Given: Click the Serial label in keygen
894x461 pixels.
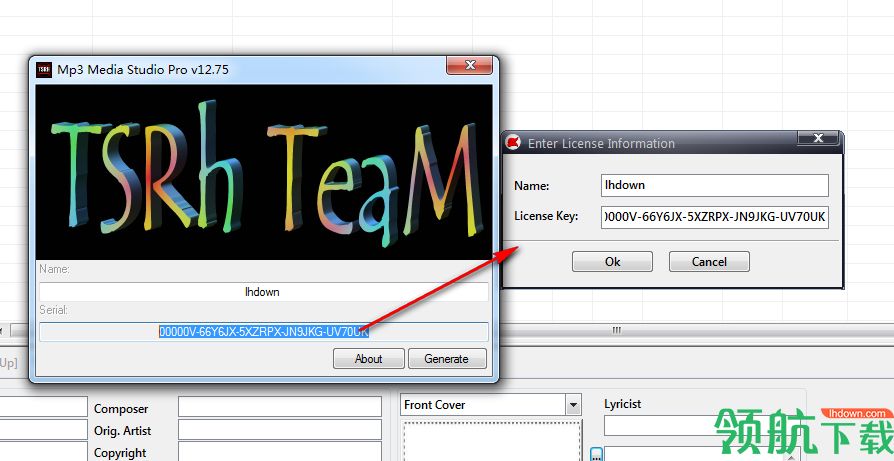Looking at the screenshot, I should point(54,310).
